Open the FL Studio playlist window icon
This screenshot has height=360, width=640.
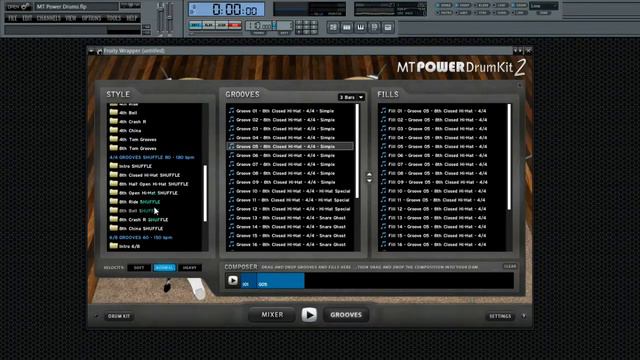tap(333, 27)
